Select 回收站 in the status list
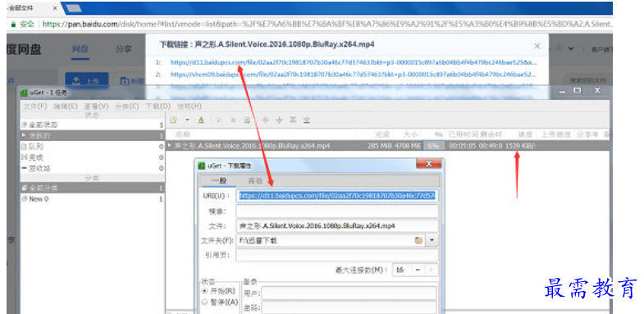 [92, 168]
